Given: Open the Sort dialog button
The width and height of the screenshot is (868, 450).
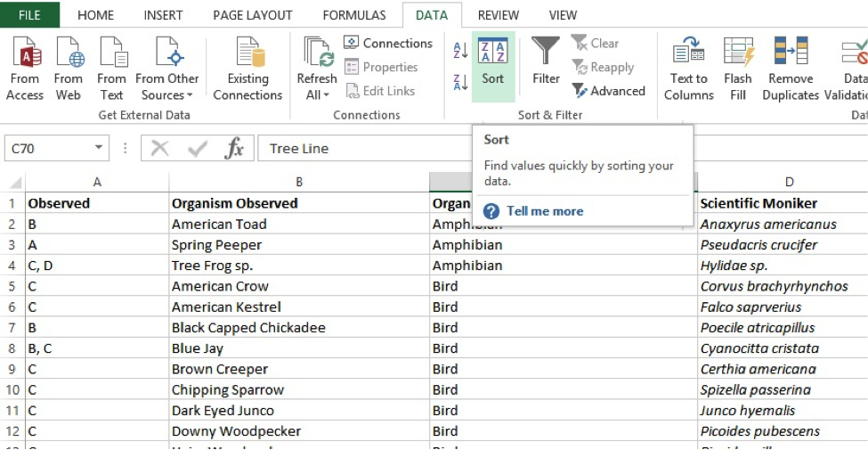Looking at the screenshot, I should point(492,62).
